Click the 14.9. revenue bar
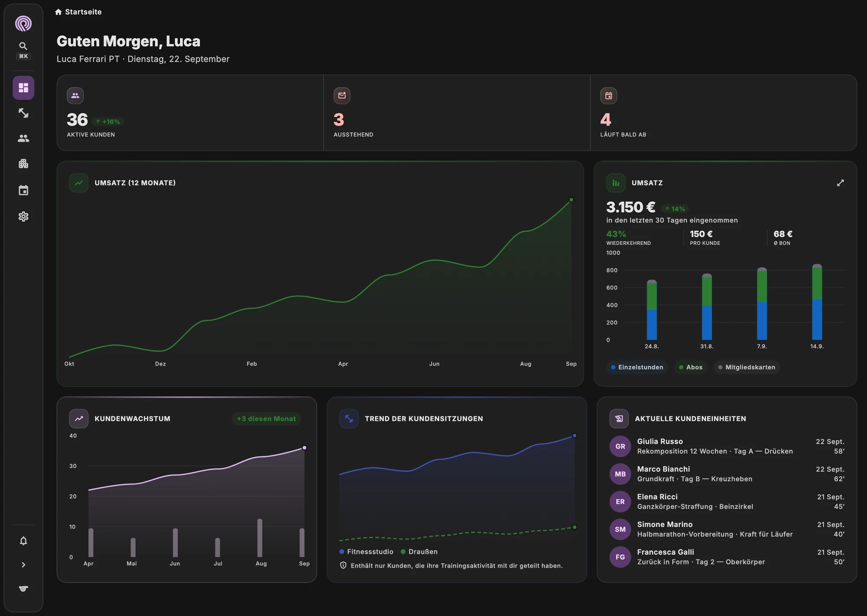Viewport: 867px width, 616px height. pyautogui.click(x=817, y=302)
